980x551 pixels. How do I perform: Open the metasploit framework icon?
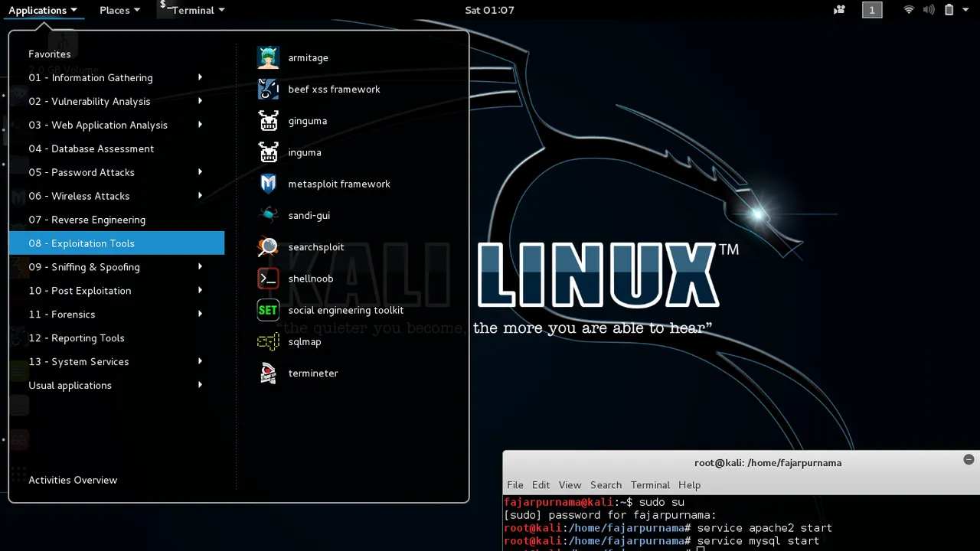(268, 184)
